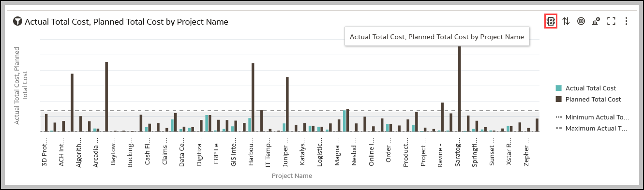Click the Claims axis label

pos(165,151)
